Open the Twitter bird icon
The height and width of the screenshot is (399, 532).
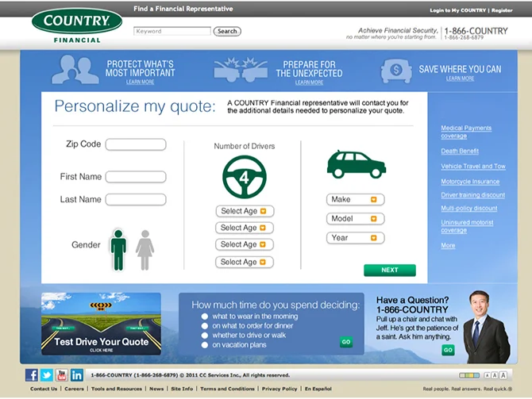point(47,375)
